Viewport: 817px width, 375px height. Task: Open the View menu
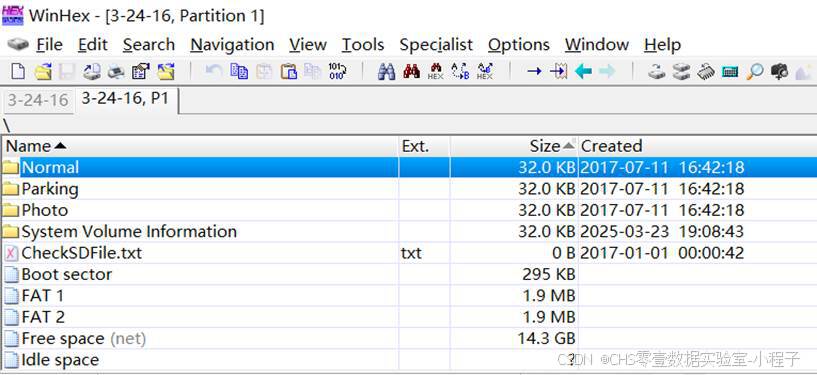pyautogui.click(x=308, y=45)
